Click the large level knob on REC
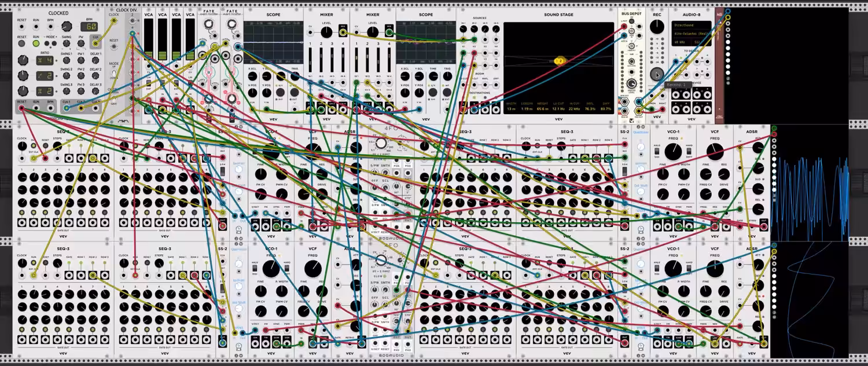 pos(657,27)
